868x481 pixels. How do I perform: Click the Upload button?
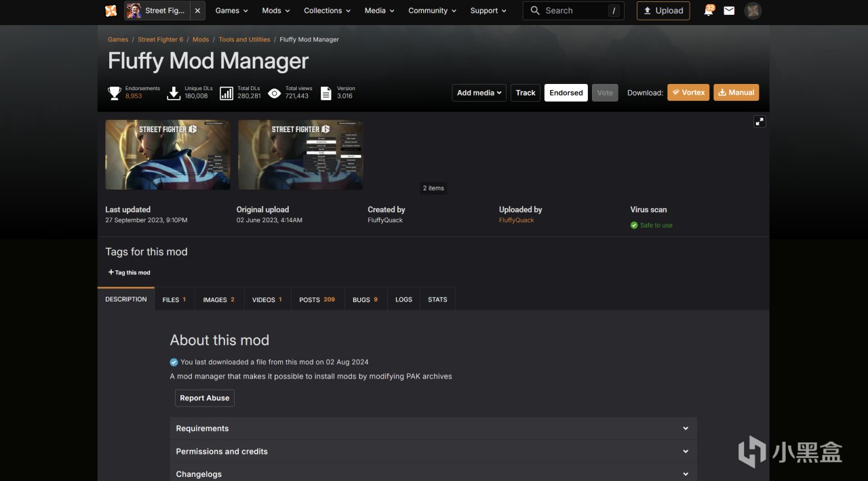pos(663,11)
